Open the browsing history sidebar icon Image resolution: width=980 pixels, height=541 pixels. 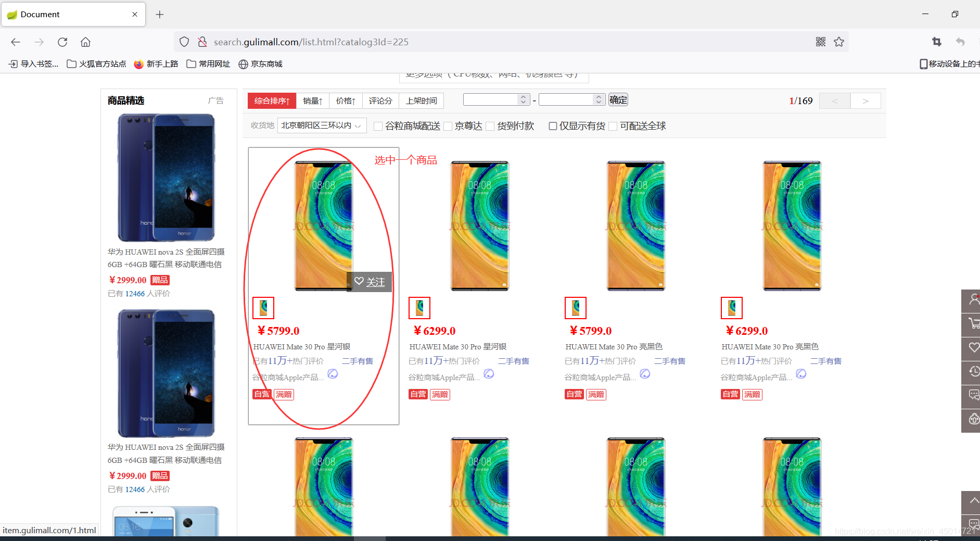point(971,373)
